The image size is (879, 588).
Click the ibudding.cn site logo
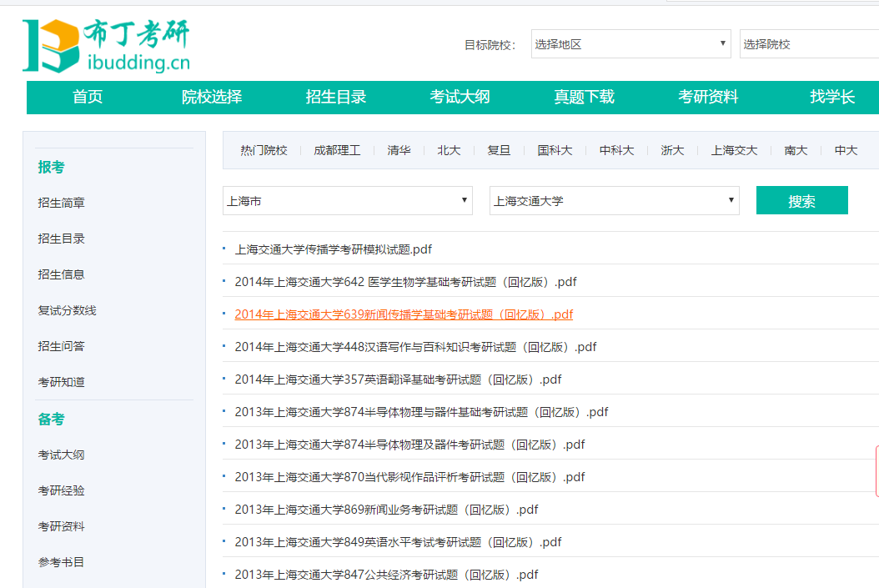click(x=107, y=46)
